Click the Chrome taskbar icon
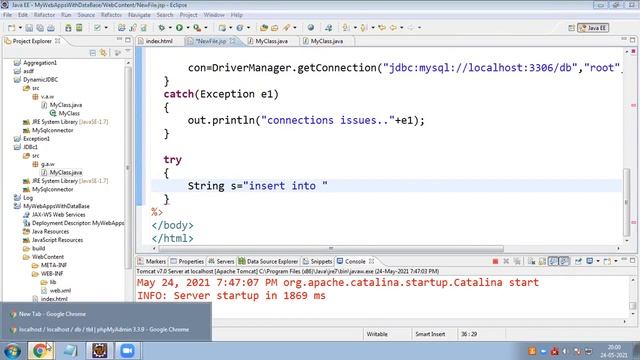640x360 pixels. pos(40,351)
